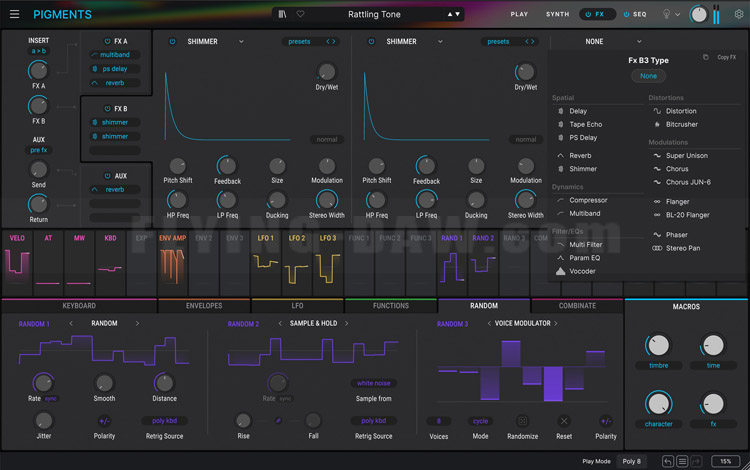Toggle the FX B bus power button

107,109
